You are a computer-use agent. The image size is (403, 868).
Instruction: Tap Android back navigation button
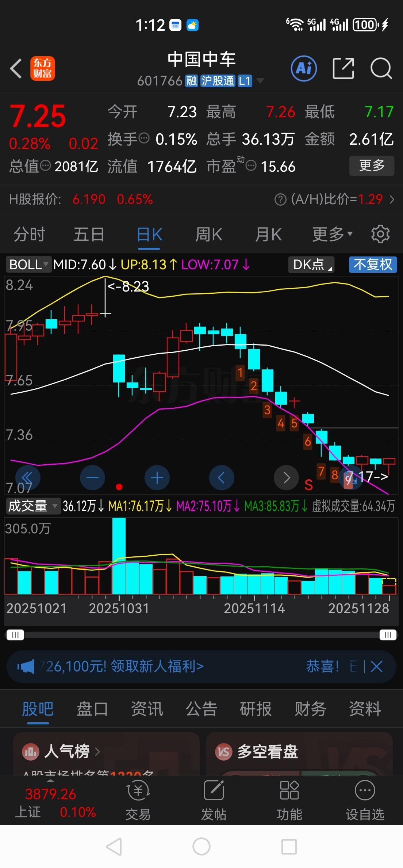[114, 846]
